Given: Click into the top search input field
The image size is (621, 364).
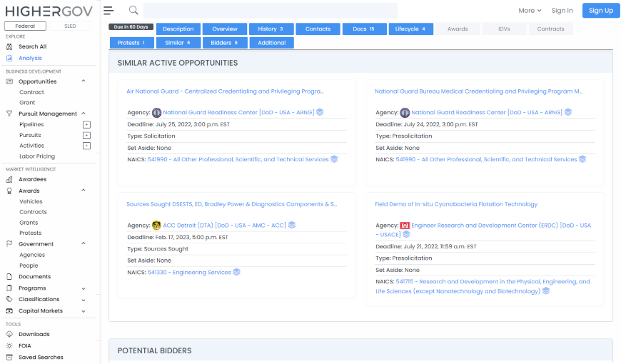Looking at the screenshot, I should click(x=270, y=11).
